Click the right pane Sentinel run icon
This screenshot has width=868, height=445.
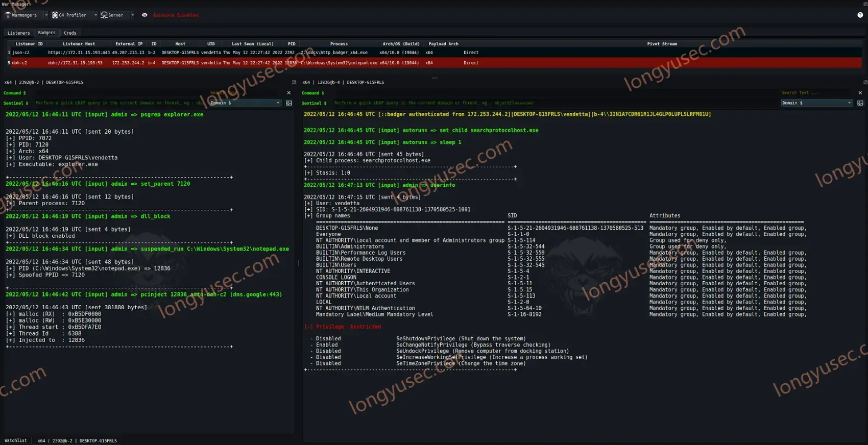[x=860, y=103]
